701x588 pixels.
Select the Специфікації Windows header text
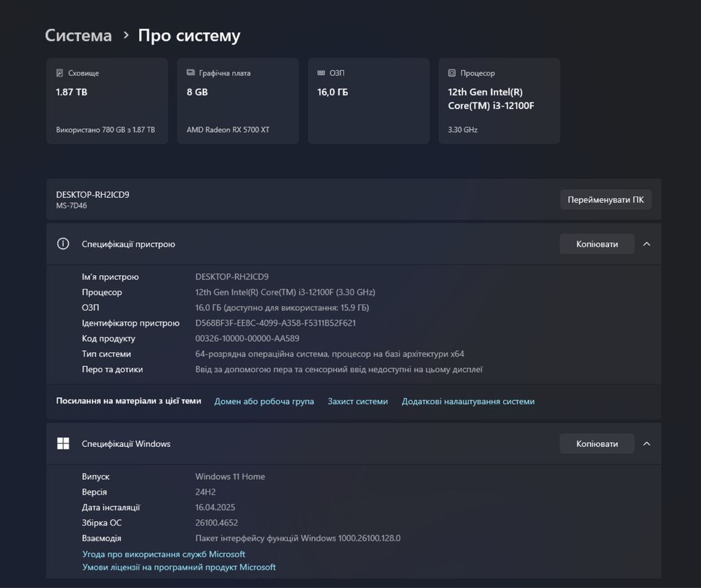click(126, 443)
